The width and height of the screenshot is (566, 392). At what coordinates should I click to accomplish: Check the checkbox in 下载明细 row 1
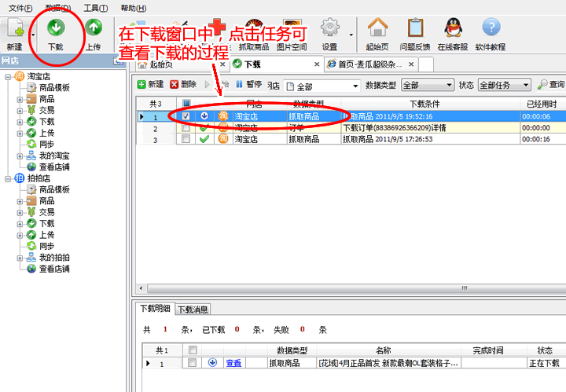(192, 363)
